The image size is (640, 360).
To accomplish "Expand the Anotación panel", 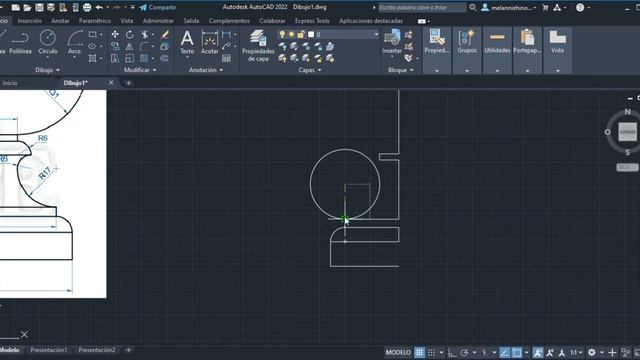I will [x=206, y=70].
